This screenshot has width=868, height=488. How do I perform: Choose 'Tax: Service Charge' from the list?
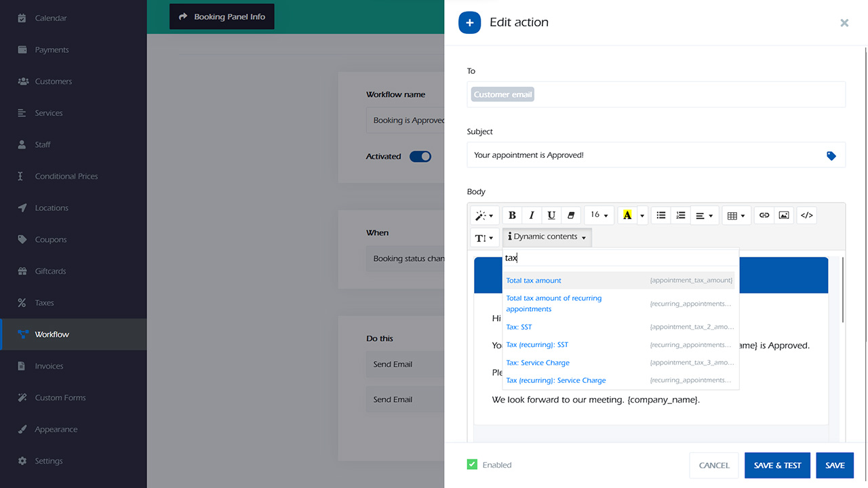click(x=538, y=363)
